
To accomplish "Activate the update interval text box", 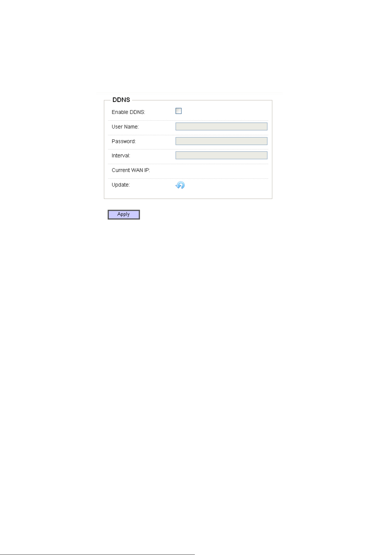I will tap(221, 155).
